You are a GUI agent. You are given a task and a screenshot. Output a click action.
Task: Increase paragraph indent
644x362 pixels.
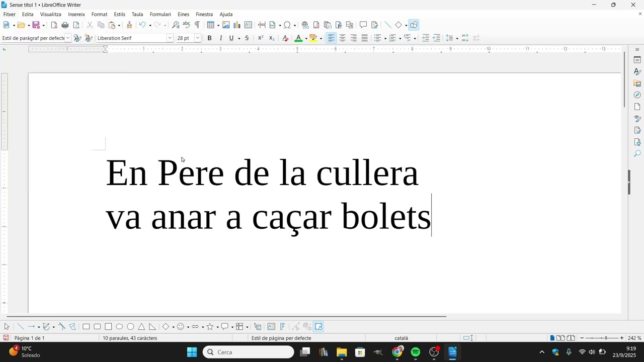point(426,38)
